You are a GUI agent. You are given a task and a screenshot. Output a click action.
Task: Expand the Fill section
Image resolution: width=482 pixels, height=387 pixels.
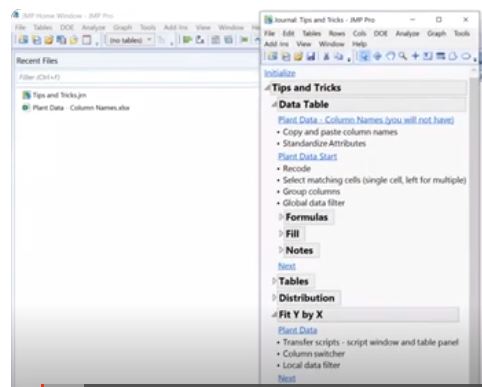[281, 233]
